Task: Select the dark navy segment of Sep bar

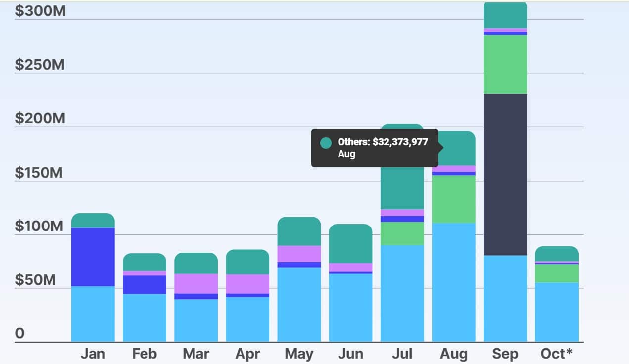Action: point(505,174)
